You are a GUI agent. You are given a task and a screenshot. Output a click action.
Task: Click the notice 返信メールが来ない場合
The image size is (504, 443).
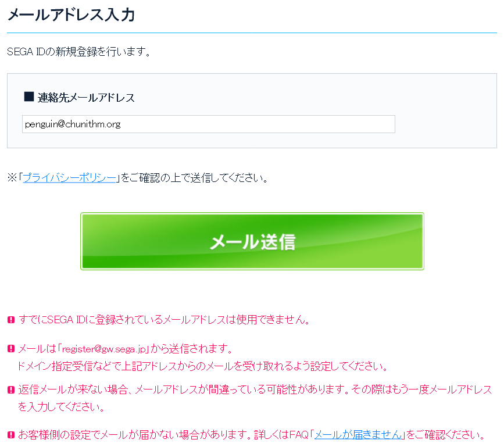coord(255,398)
